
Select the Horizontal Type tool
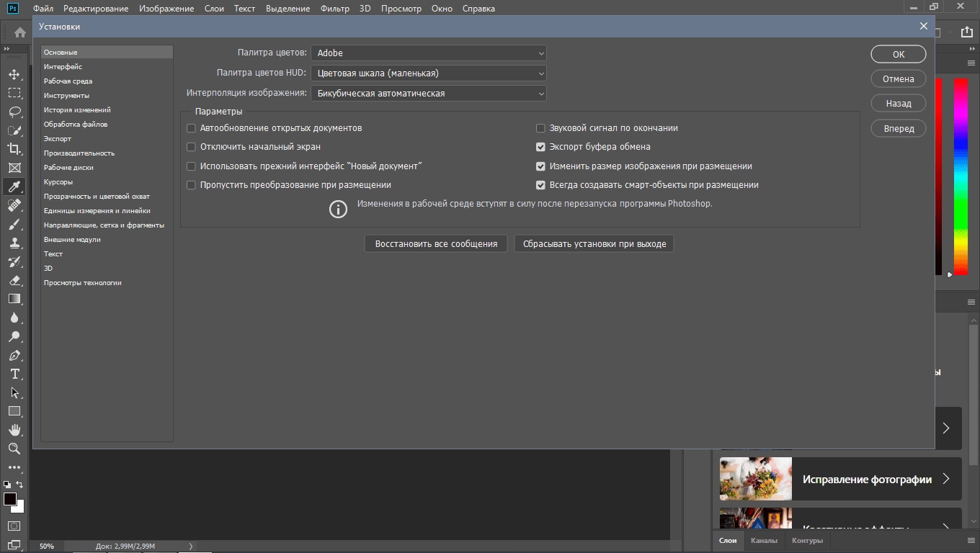(14, 374)
